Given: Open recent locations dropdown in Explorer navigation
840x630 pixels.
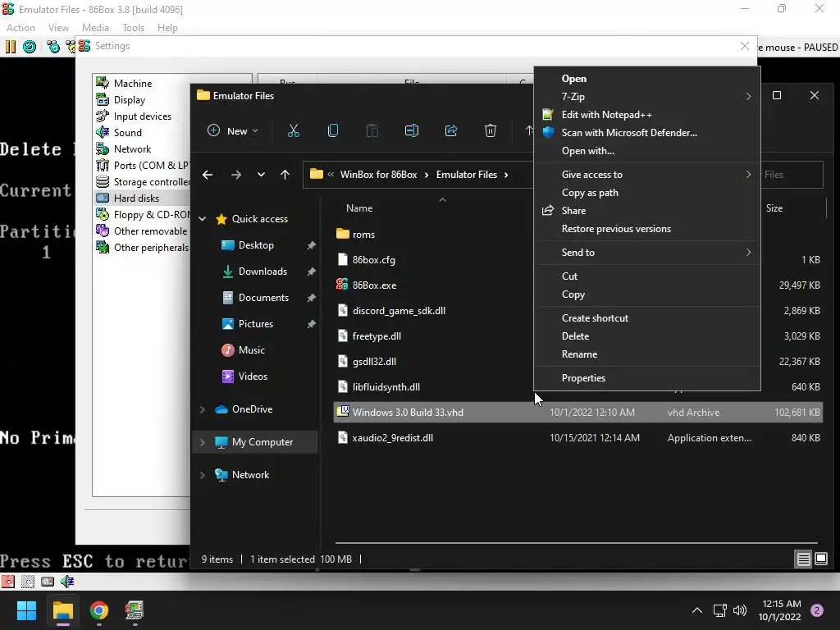Looking at the screenshot, I should (261, 175).
